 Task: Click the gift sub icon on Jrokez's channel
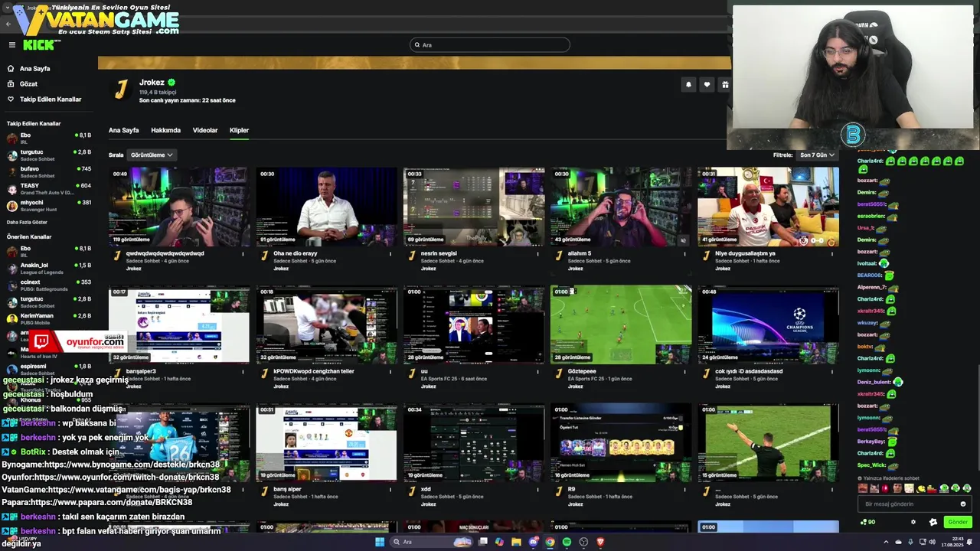[724, 85]
